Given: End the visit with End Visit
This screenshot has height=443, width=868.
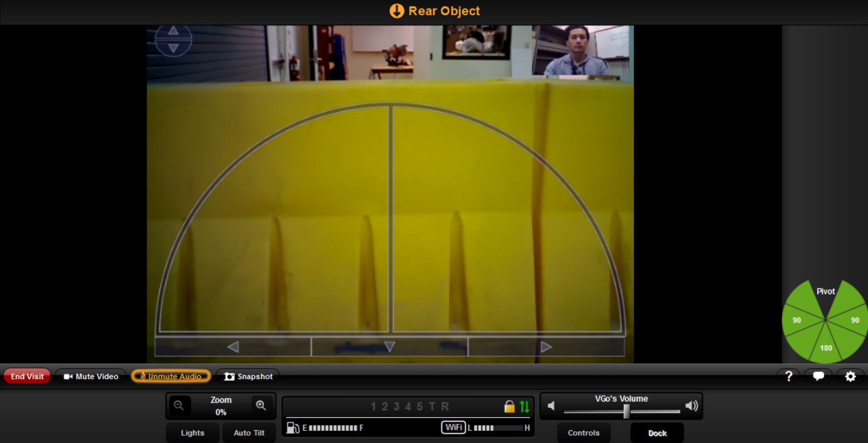Looking at the screenshot, I should 27,376.
